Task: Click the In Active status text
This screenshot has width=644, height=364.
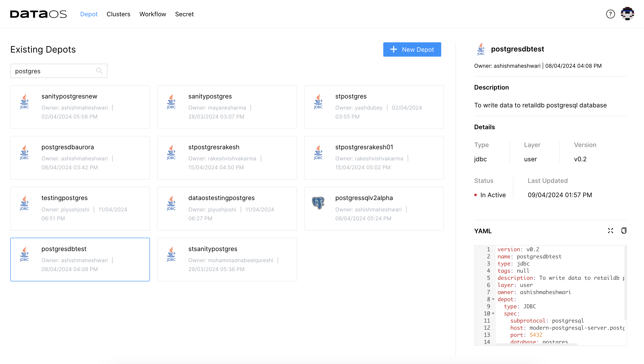Action: pyautogui.click(x=493, y=195)
